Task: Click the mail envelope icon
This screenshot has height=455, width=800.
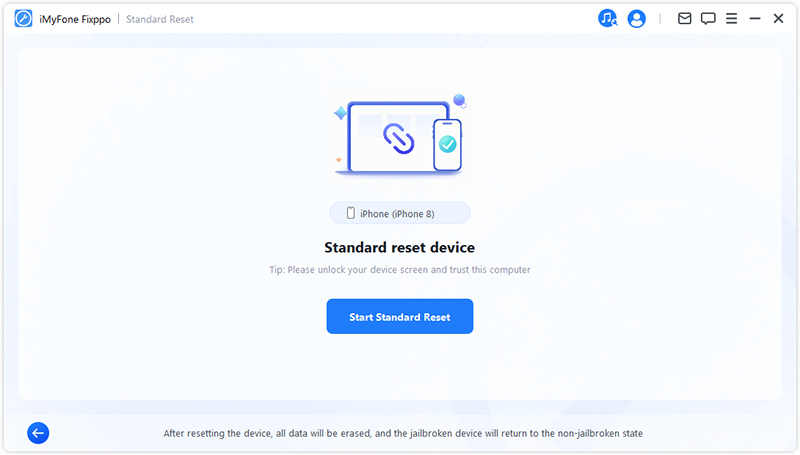Action: click(x=684, y=19)
